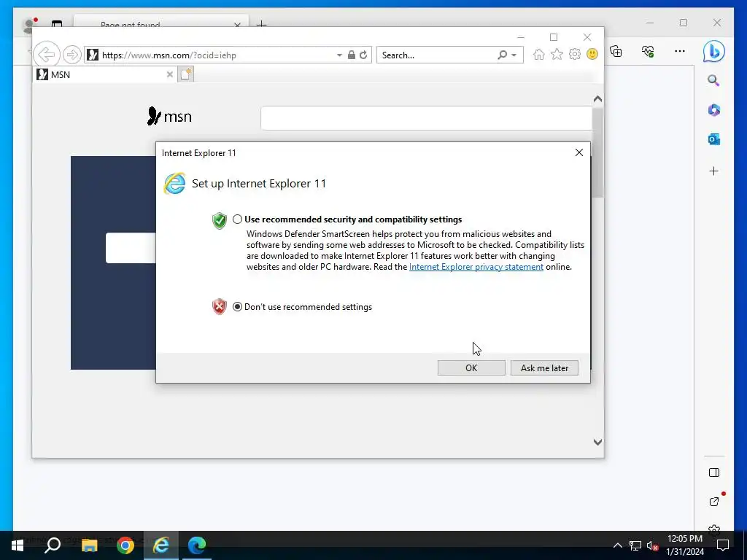Open Bing Chat icon in Edge
747x560 pixels.
(x=713, y=52)
